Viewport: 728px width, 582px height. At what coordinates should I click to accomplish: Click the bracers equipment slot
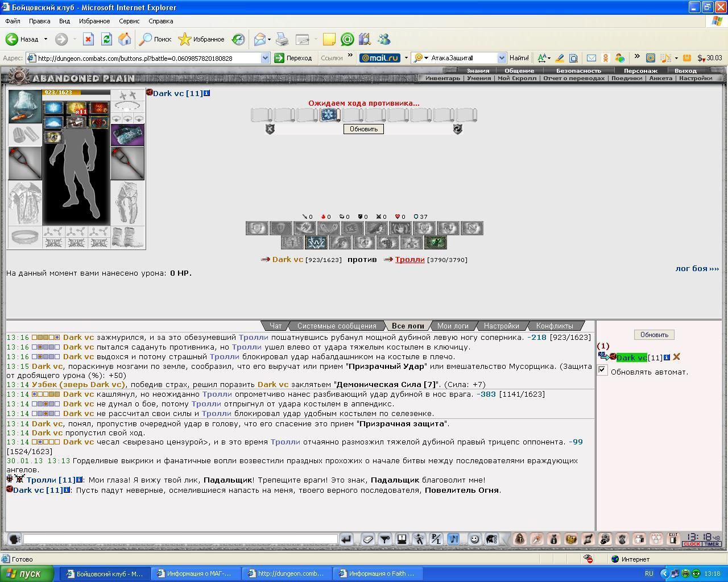(24, 135)
